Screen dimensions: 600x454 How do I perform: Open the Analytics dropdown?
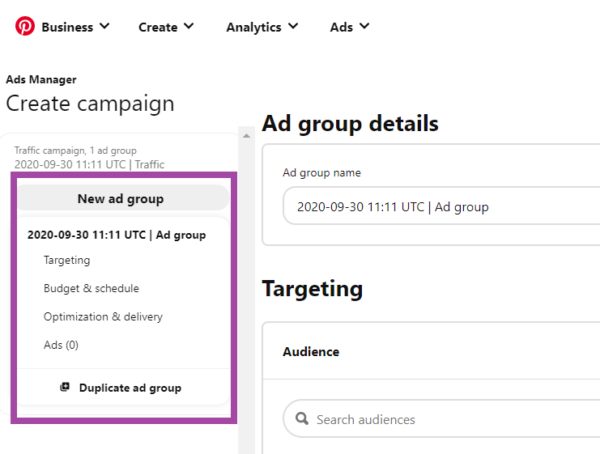tap(261, 27)
